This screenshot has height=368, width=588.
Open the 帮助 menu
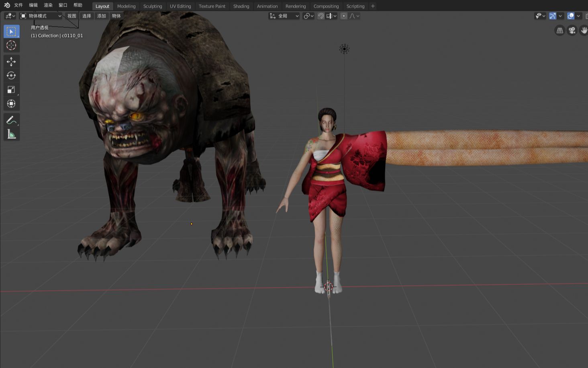click(78, 5)
